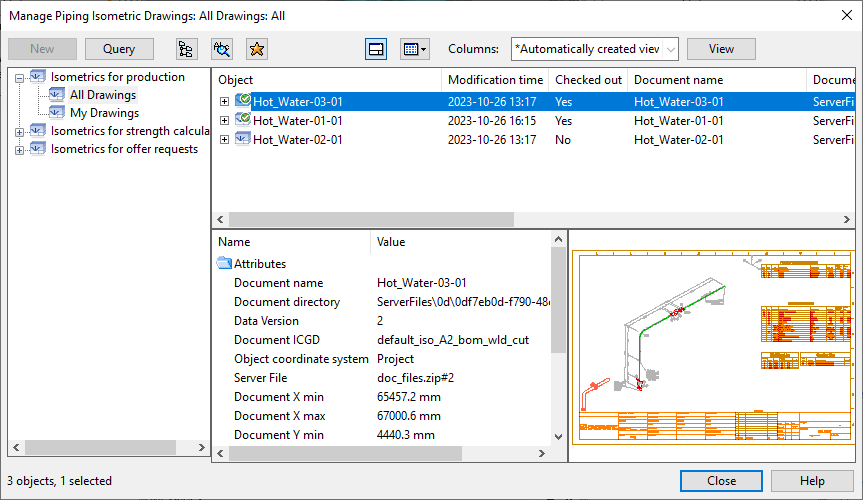Click the query filter icon with magnifier

[221, 49]
